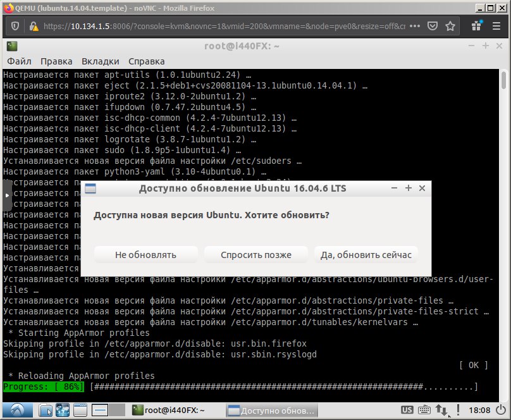This screenshot has height=420, width=511.
Task: Open the Firefox hamburger menu
Action: 496,26
